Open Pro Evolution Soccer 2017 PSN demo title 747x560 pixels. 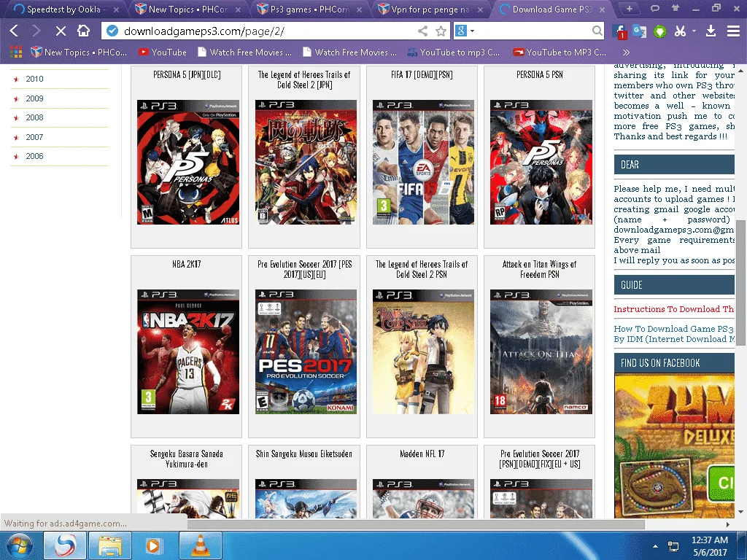(540, 459)
